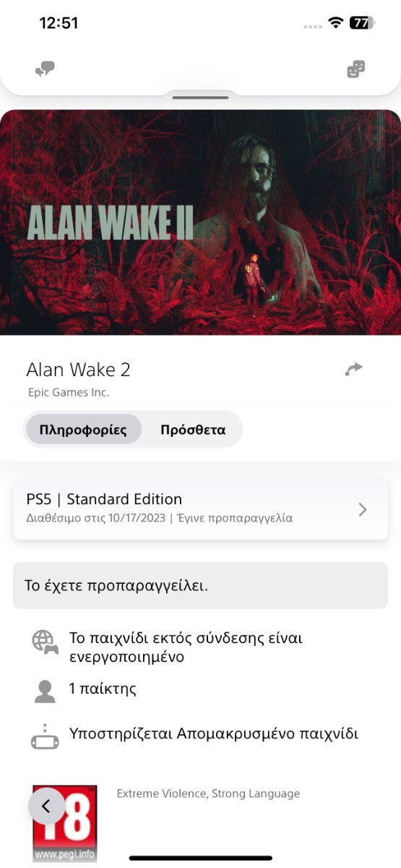The height and width of the screenshot is (868, 401).
Task: Tap Extreme Violence, Strong Language descriptor
Action: 208,793
